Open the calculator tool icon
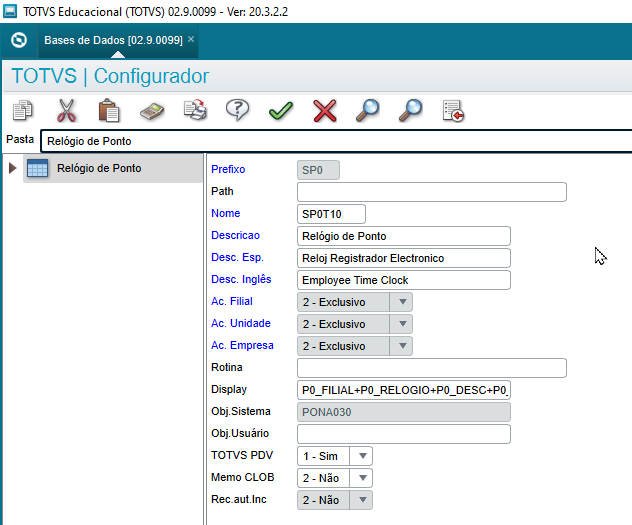 pos(152,111)
